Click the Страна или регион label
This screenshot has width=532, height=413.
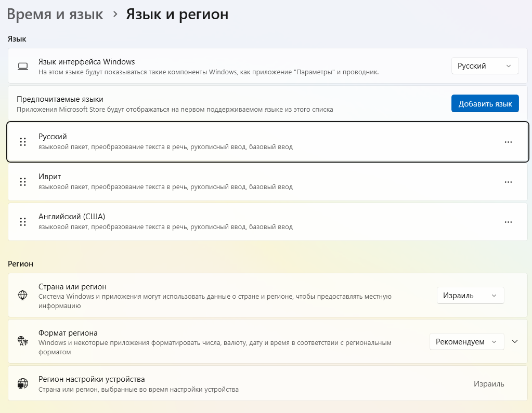[x=72, y=287]
